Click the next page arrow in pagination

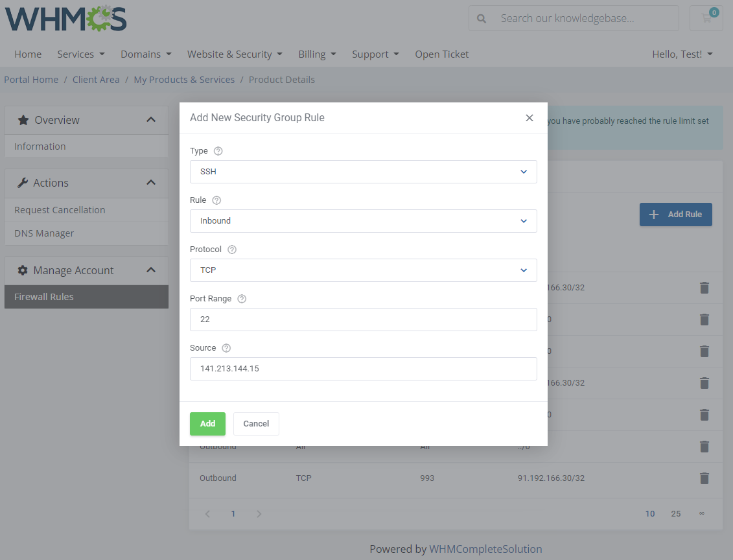click(x=259, y=513)
